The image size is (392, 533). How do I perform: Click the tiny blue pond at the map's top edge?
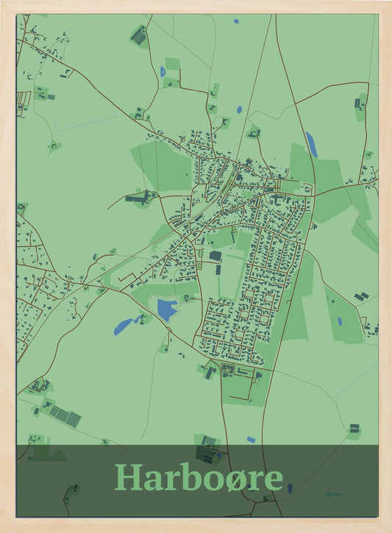[236, 21]
